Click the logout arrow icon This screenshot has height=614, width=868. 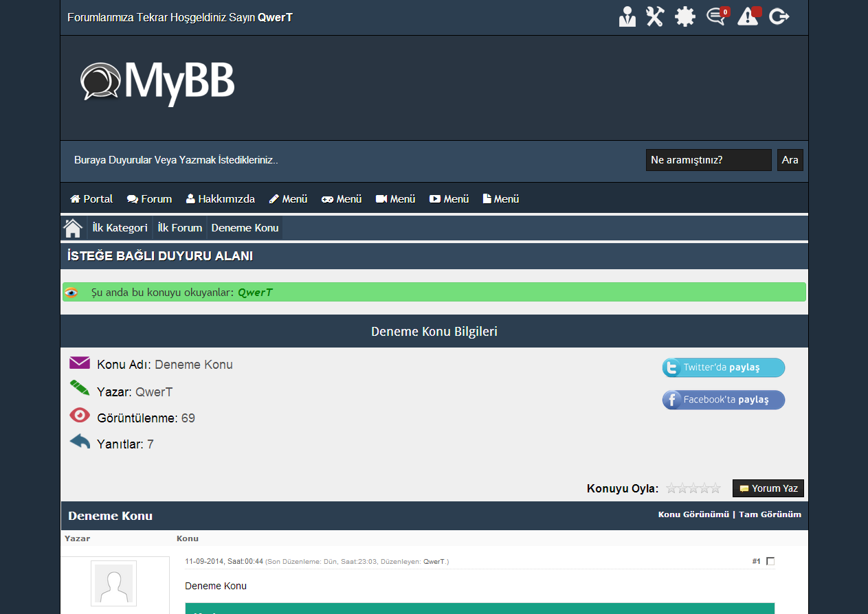click(779, 16)
